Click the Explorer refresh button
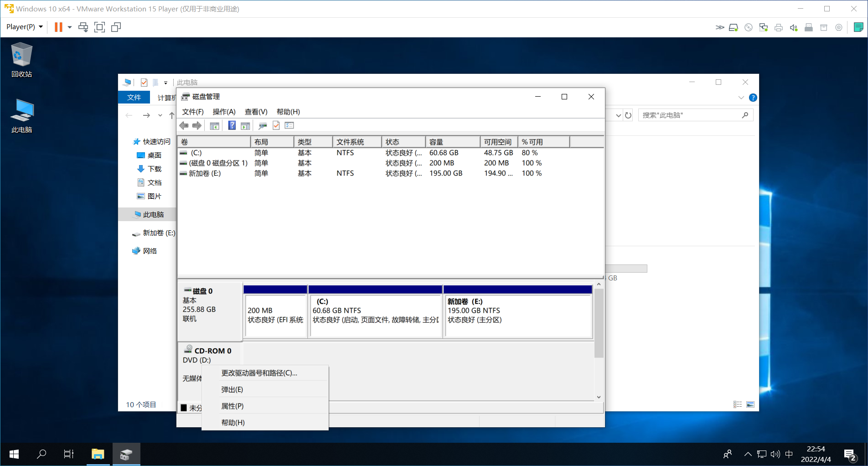This screenshot has height=466, width=868. 628,115
